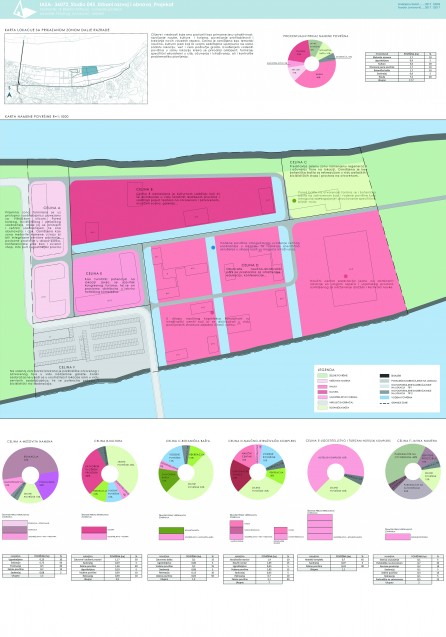Click the light green swatch at the top of the legend
This screenshot has width=446, height=637.
323,376
